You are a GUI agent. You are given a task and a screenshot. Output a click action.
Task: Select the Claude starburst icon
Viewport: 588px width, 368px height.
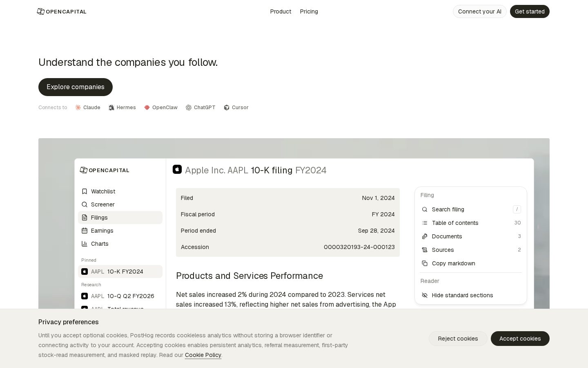pyautogui.click(x=78, y=108)
